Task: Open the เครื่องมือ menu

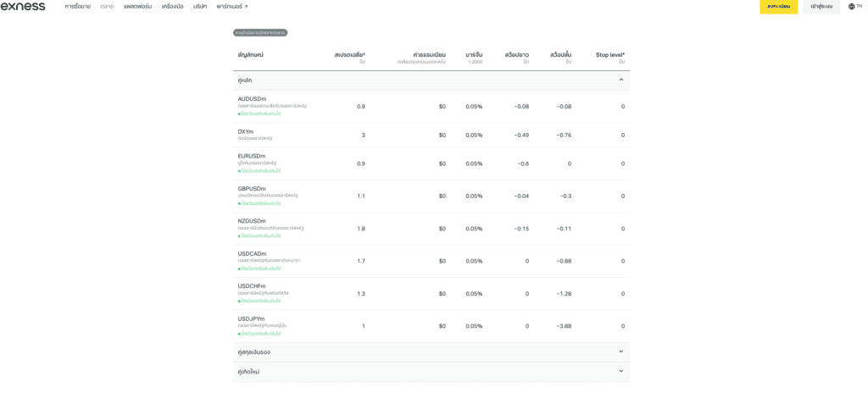Action: click(172, 6)
